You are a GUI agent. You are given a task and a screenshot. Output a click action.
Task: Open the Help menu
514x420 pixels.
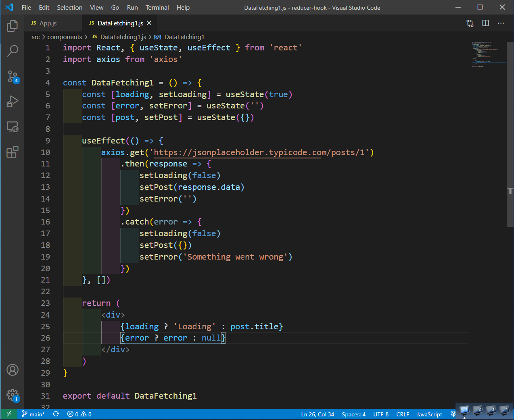pyautogui.click(x=183, y=7)
